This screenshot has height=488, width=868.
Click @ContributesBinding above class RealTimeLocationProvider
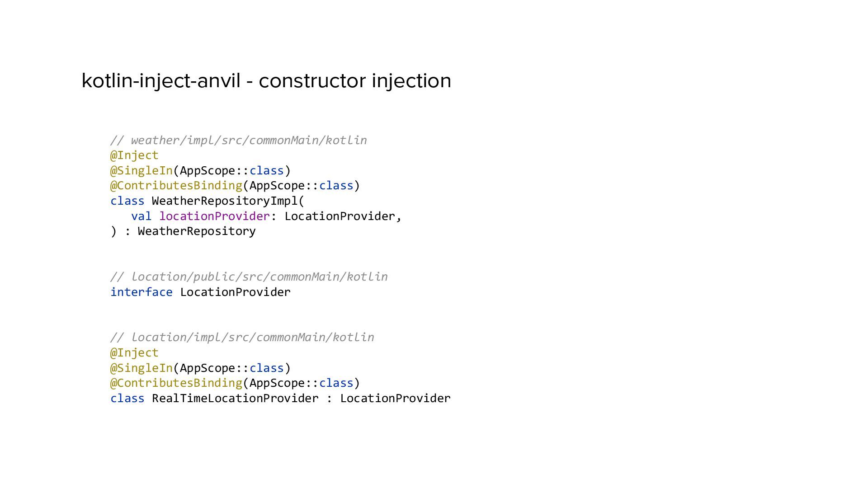click(x=176, y=383)
